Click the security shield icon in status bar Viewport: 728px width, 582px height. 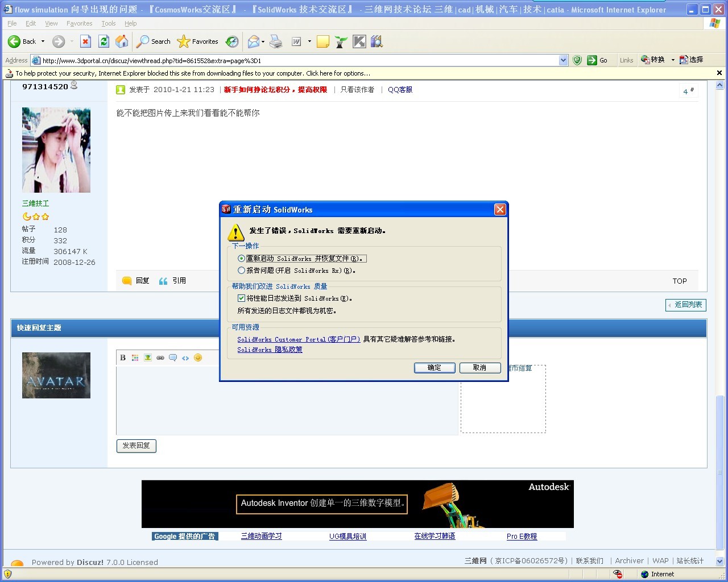[x=8, y=574]
